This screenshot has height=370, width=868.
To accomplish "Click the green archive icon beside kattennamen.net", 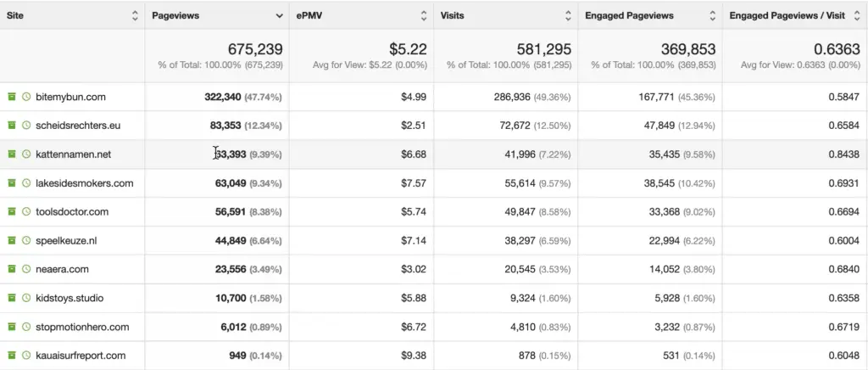I will (12, 154).
